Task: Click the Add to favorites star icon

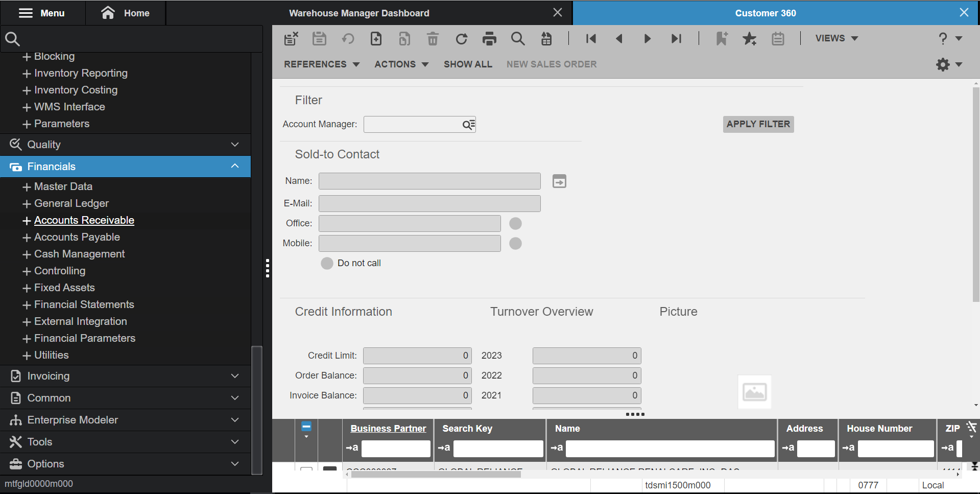Action: point(749,38)
